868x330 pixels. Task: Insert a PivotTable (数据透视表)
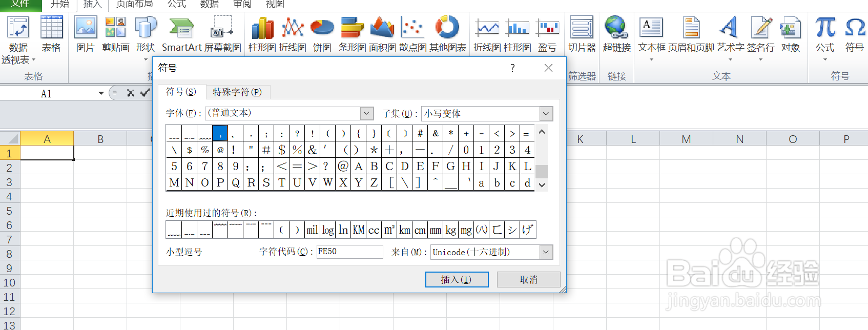(18, 40)
